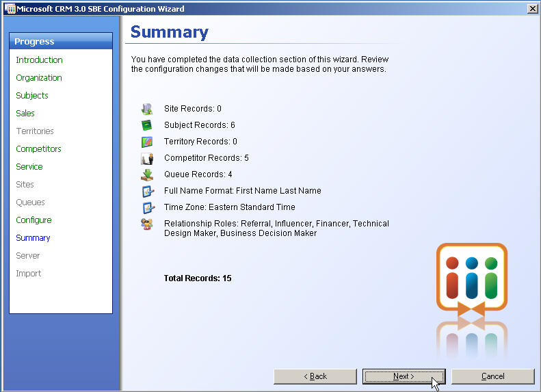This screenshot has width=541, height=392.
Task: Click the Time Zone checkmark icon
Action: [x=148, y=207]
